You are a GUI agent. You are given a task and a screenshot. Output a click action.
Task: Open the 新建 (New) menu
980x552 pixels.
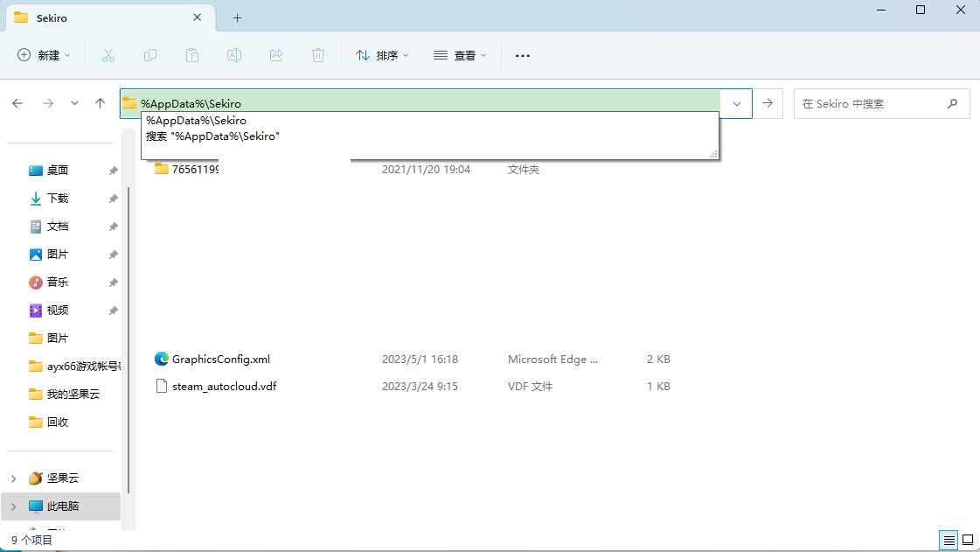click(x=44, y=55)
